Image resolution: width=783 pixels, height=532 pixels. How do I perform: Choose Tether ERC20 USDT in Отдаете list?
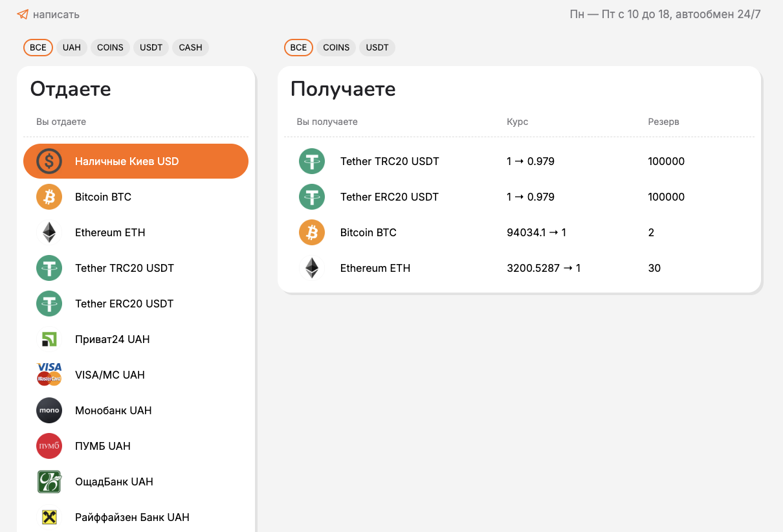[x=124, y=304]
